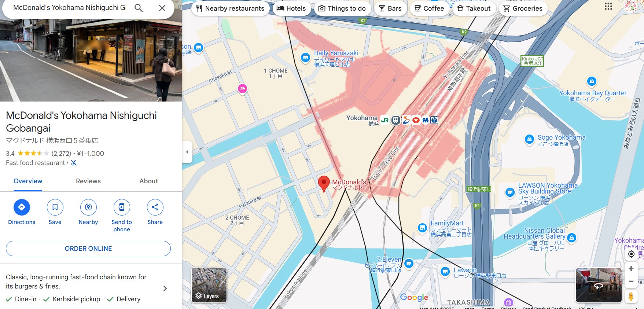Click the FamilyMart store marker
Viewport: 644px width, 309px height.
pos(422,228)
